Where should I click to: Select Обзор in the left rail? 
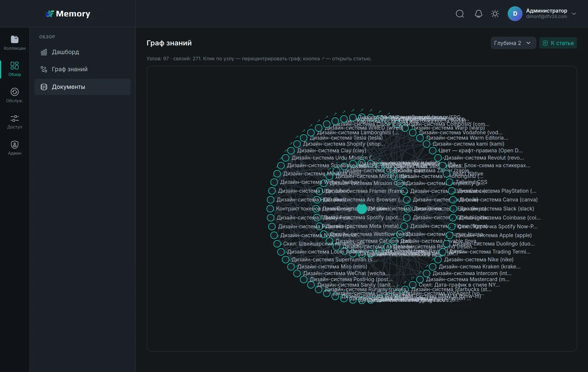(x=15, y=69)
